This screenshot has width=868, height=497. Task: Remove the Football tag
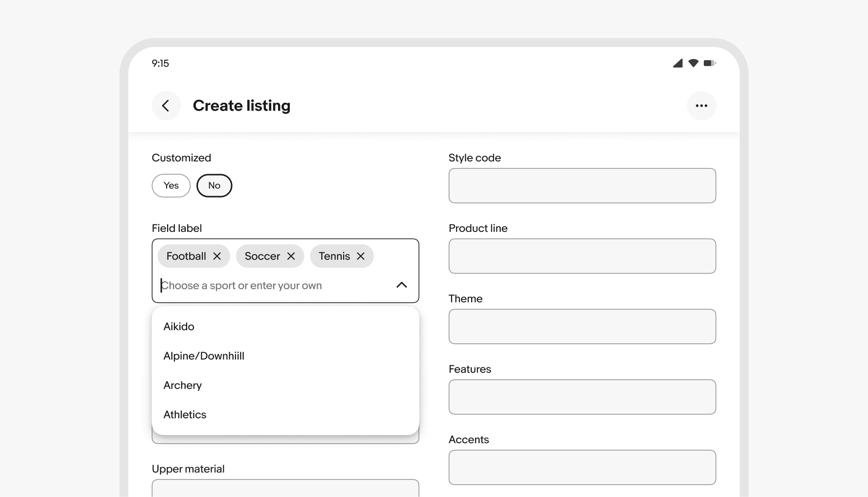coord(217,256)
